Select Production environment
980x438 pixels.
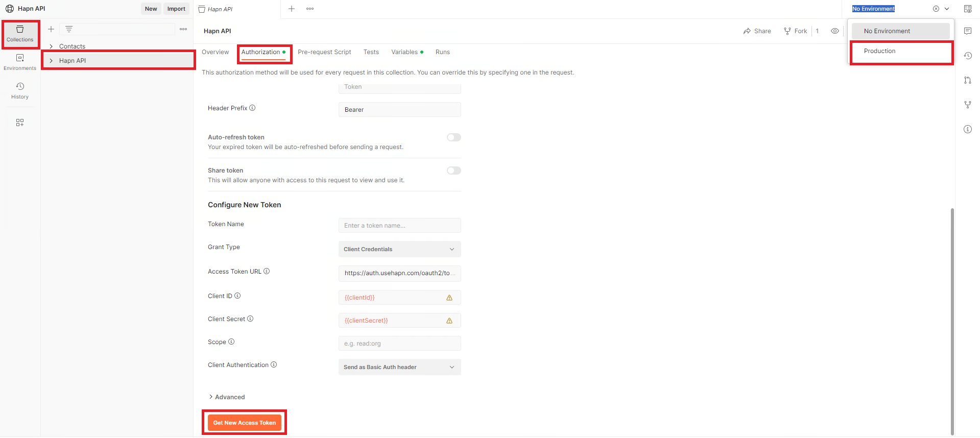click(901, 51)
